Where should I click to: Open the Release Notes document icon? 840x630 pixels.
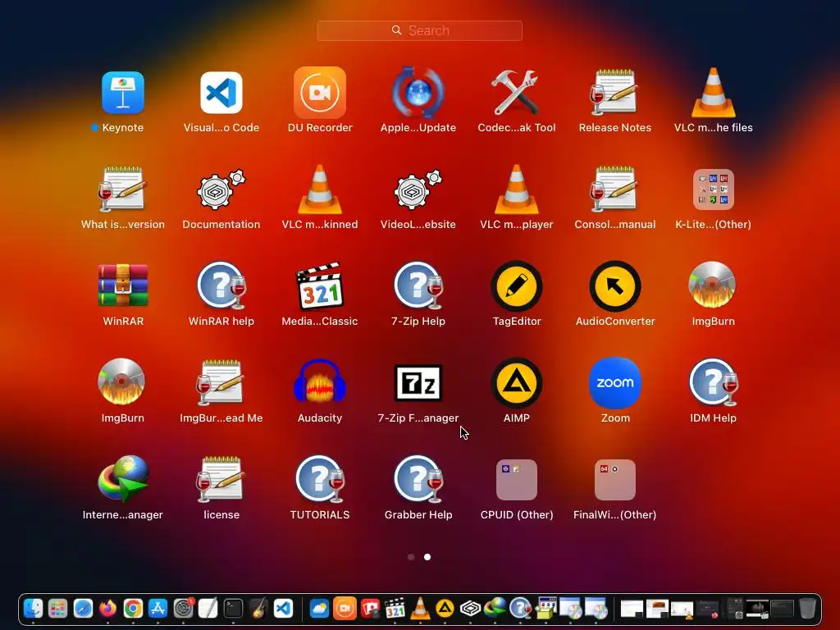click(615, 93)
